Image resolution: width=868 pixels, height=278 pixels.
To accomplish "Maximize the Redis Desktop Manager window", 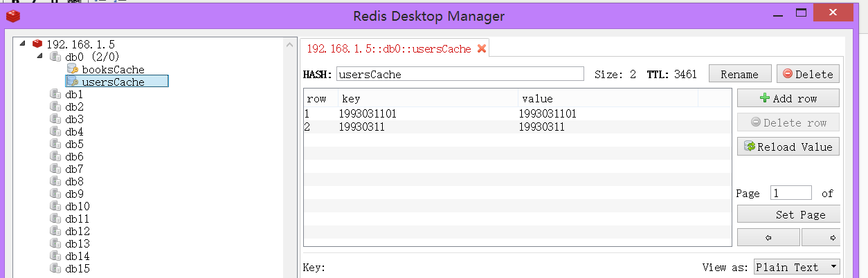I will coord(802,13).
